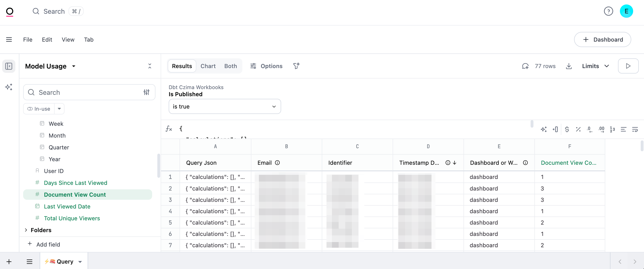
Task: Open the File menu
Action: pos(28,39)
